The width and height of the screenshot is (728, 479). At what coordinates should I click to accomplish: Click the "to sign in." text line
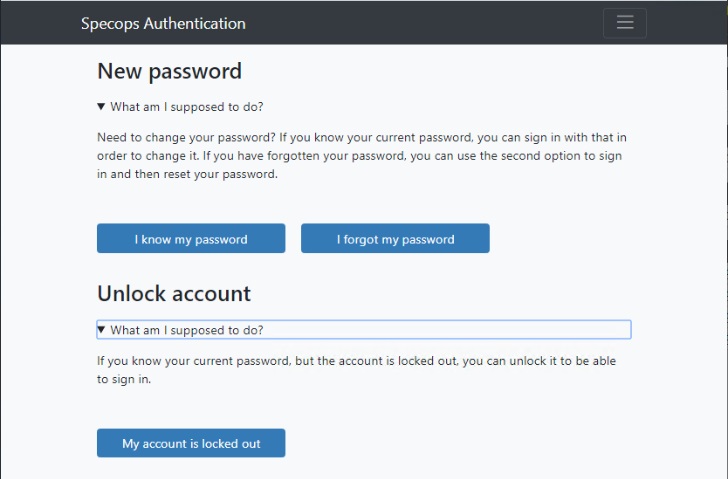click(124, 380)
